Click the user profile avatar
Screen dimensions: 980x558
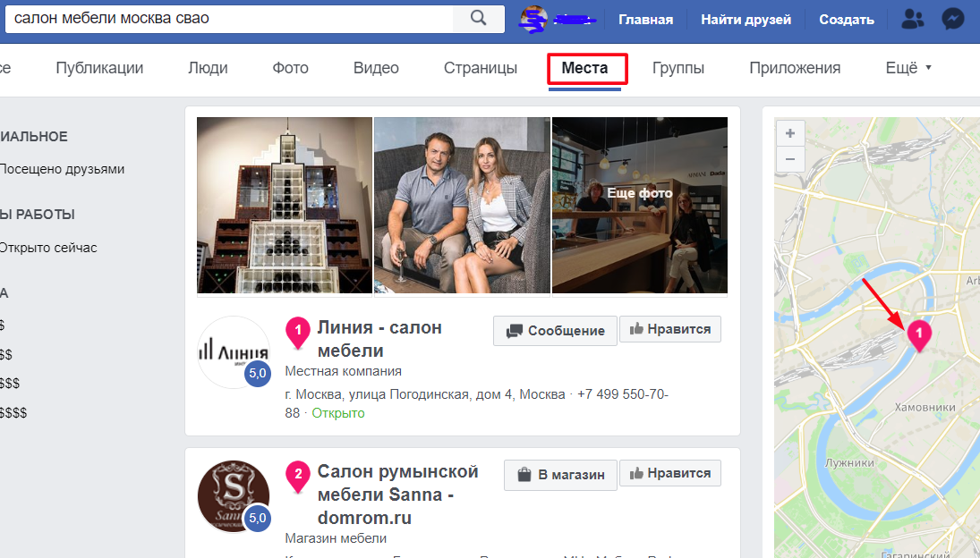[x=533, y=19]
